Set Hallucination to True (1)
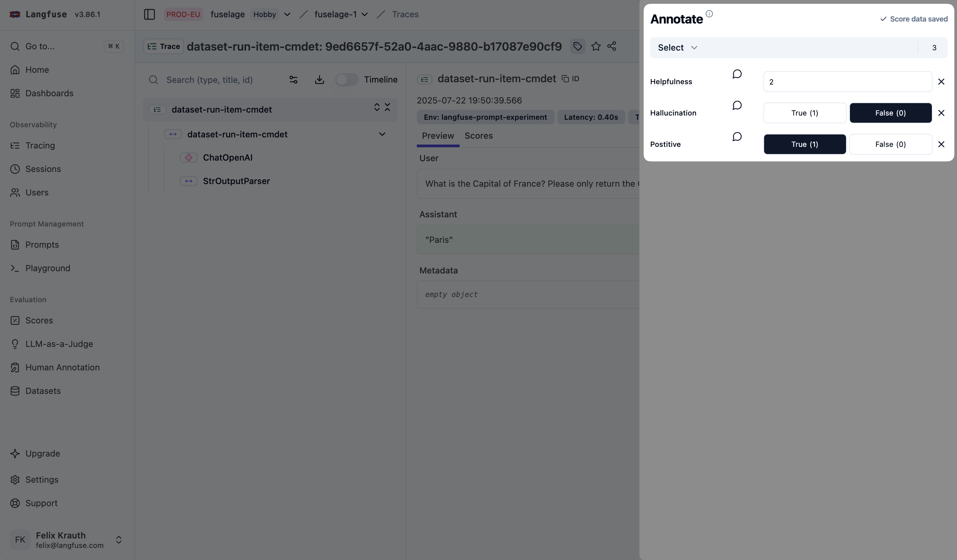 (804, 113)
